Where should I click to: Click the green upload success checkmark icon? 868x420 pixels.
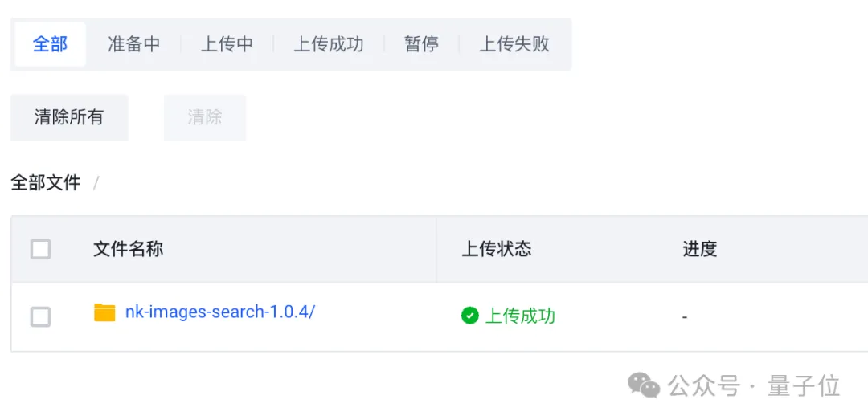click(x=470, y=316)
